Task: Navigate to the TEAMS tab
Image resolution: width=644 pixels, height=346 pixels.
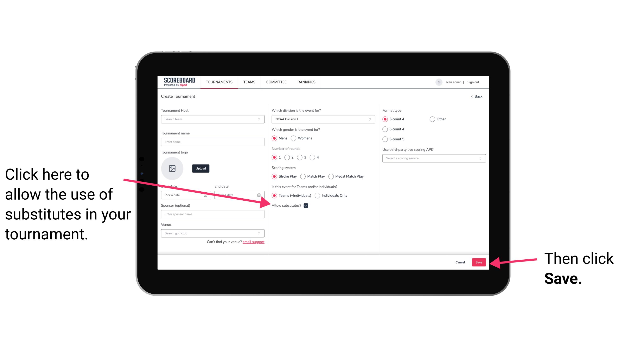Action: coord(249,82)
